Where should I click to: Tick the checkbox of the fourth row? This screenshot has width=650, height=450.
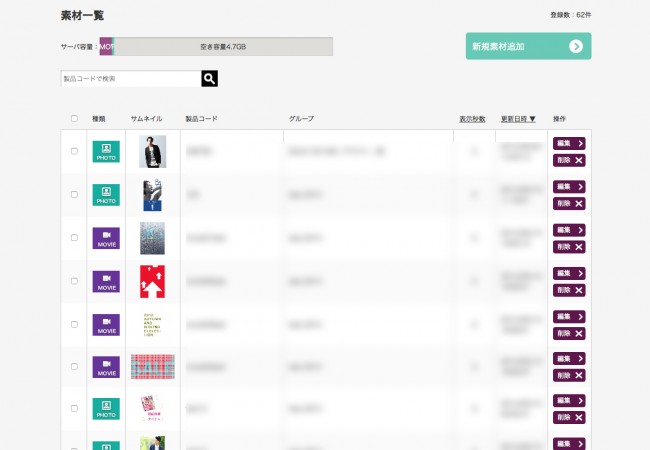coord(74,281)
